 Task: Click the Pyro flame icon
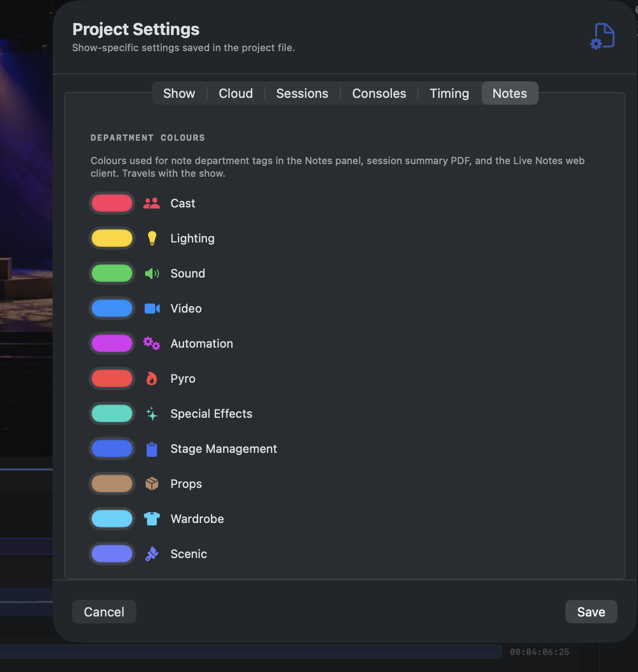(x=152, y=378)
